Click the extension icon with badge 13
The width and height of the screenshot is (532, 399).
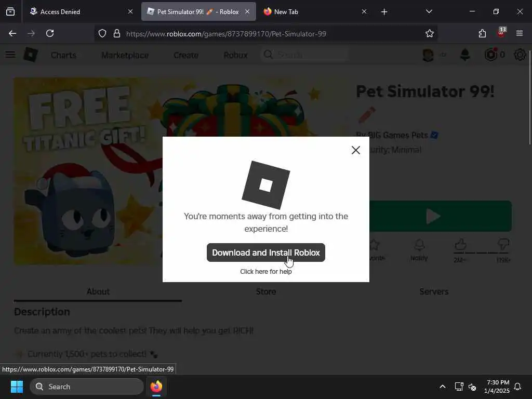point(501,33)
